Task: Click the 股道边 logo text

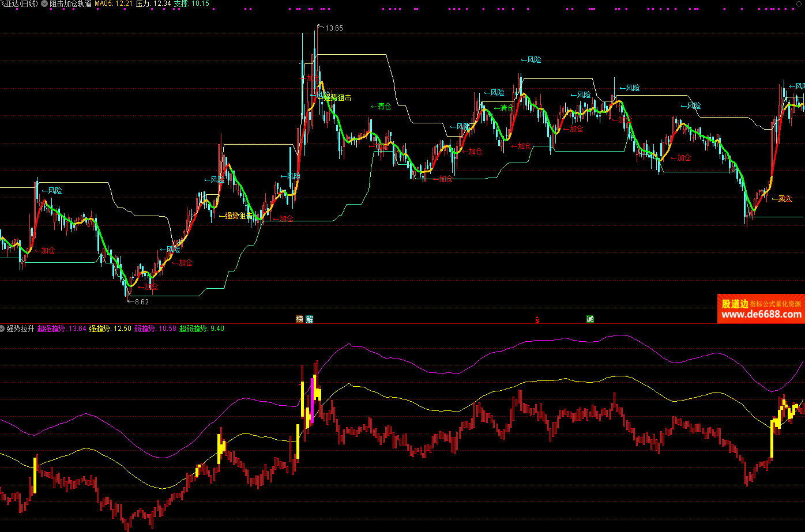Action: 735,304
